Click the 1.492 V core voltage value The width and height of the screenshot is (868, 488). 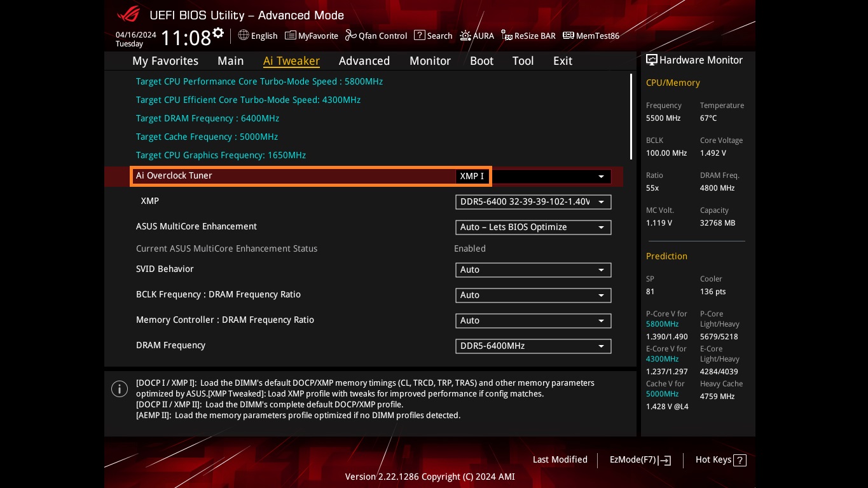(713, 153)
